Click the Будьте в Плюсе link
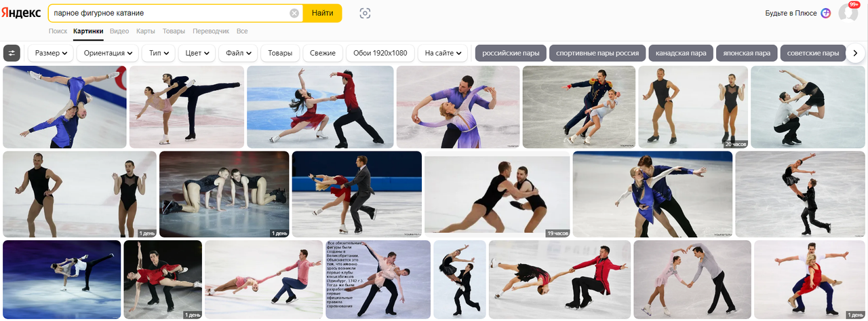868x321 pixels. (791, 13)
